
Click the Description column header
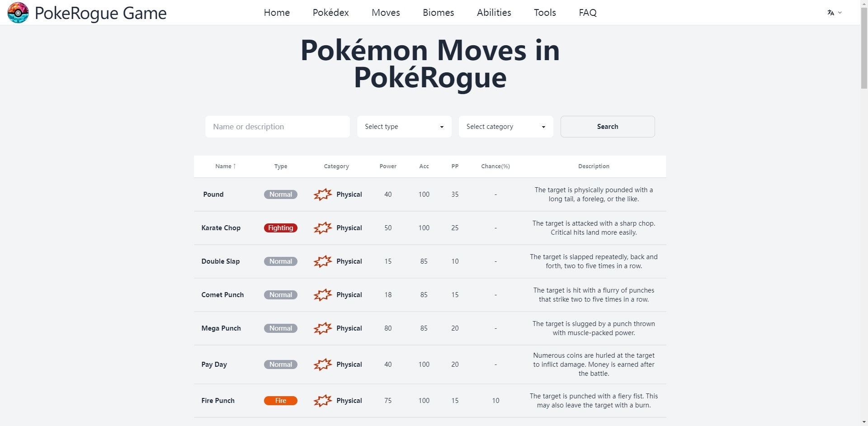[594, 166]
